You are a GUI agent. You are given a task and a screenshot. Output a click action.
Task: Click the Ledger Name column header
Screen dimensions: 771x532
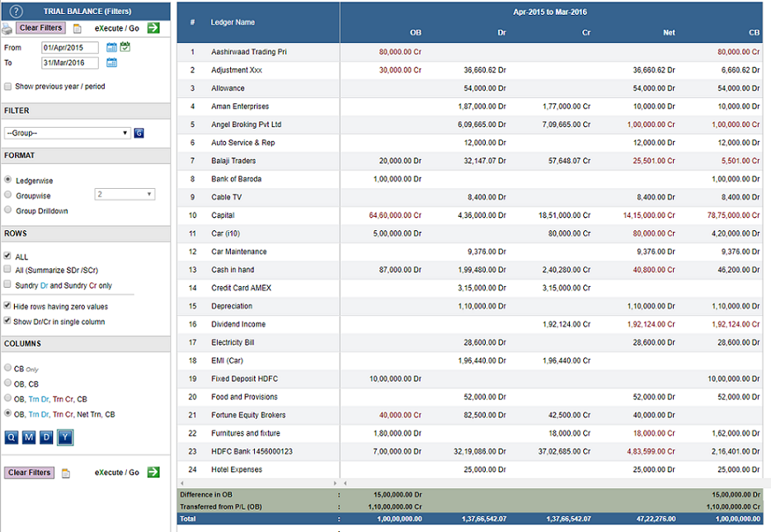(x=233, y=22)
